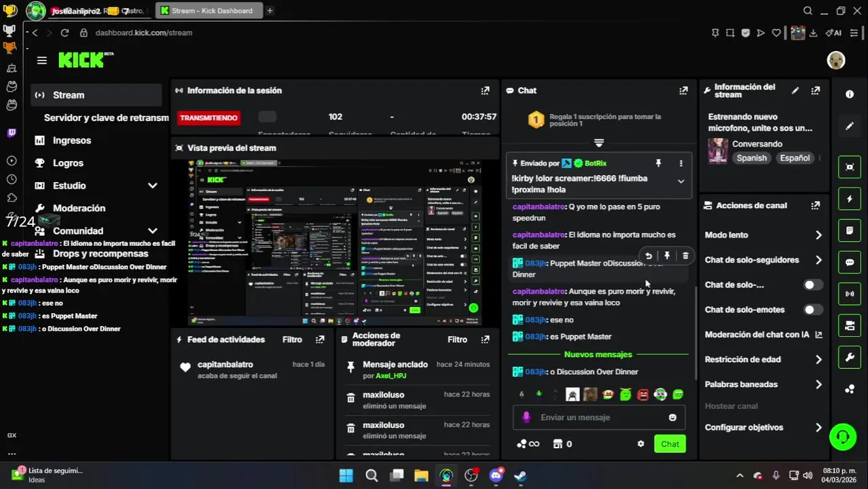Open File Explorer from taskbar
This screenshot has height=489, width=868.
click(421, 475)
